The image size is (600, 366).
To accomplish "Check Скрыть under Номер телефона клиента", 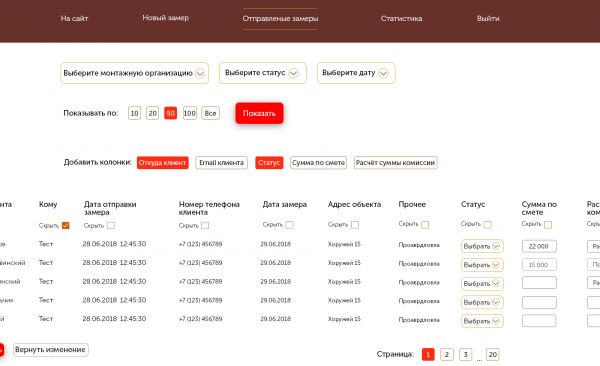I will pyautogui.click(x=205, y=225).
